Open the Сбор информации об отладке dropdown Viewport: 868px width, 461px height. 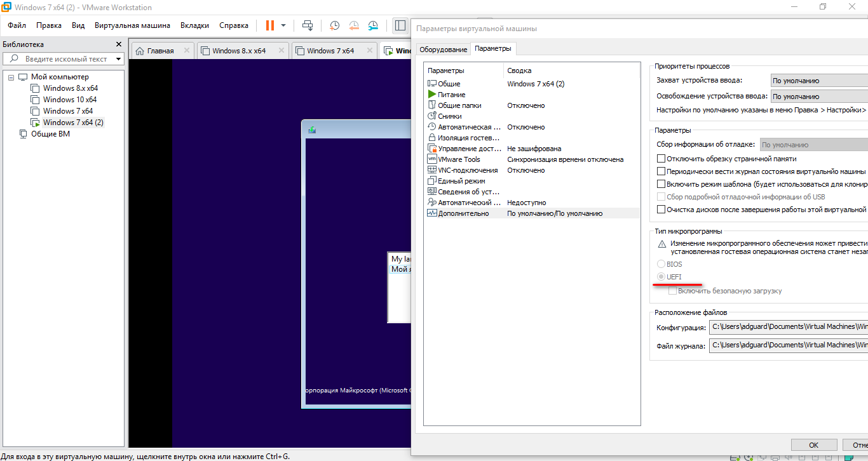pos(814,145)
